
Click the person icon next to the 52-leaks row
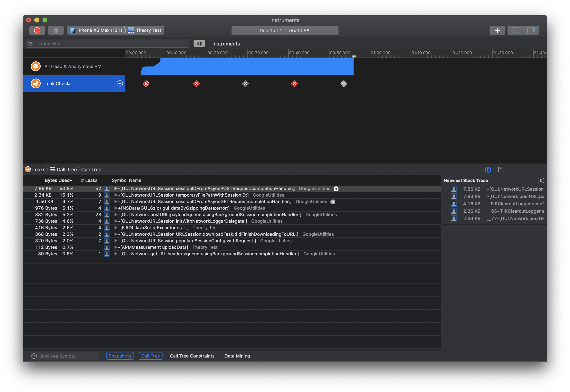click(x=107, y=188)
